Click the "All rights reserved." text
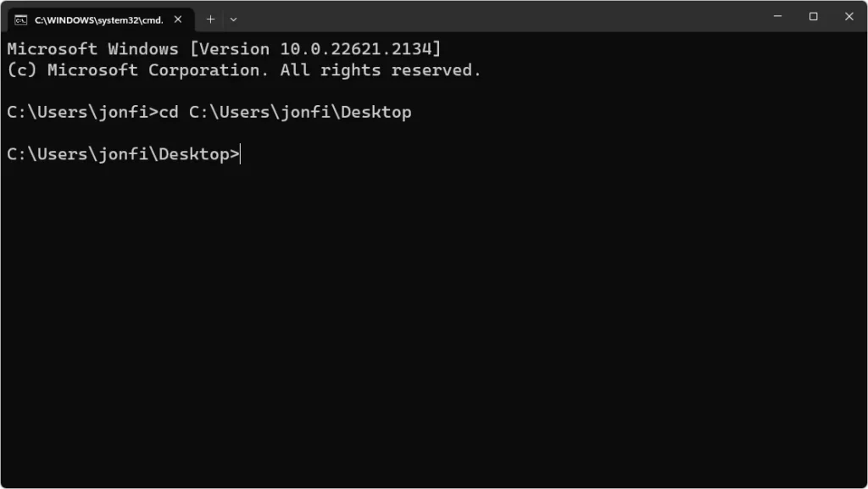Viewport: 868px width, 489px height. [x=381, y=70]
